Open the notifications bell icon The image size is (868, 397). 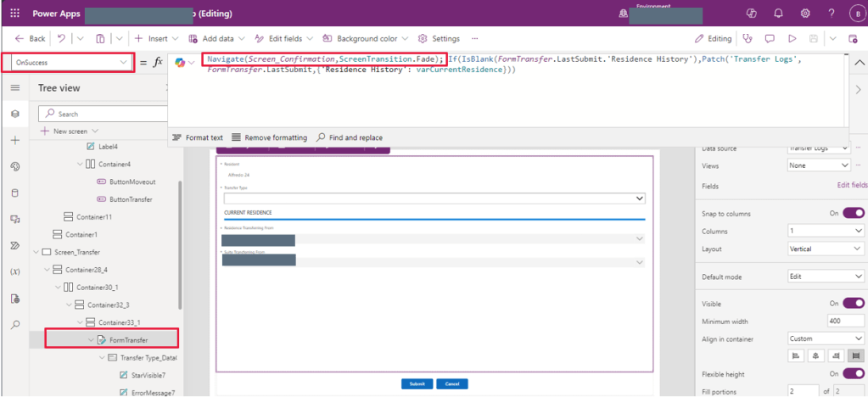click(x=778, y=14)
